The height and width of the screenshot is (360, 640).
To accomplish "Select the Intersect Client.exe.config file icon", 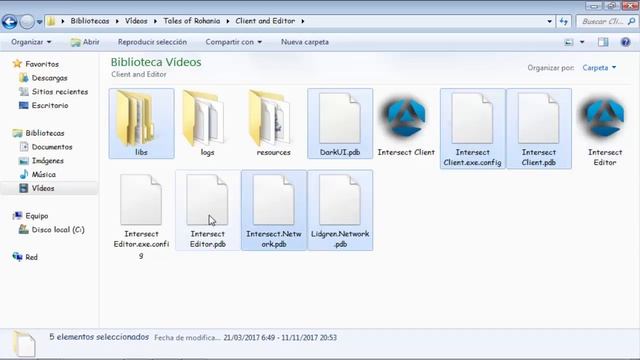I will pyautogui.click(x=472, y=118).
